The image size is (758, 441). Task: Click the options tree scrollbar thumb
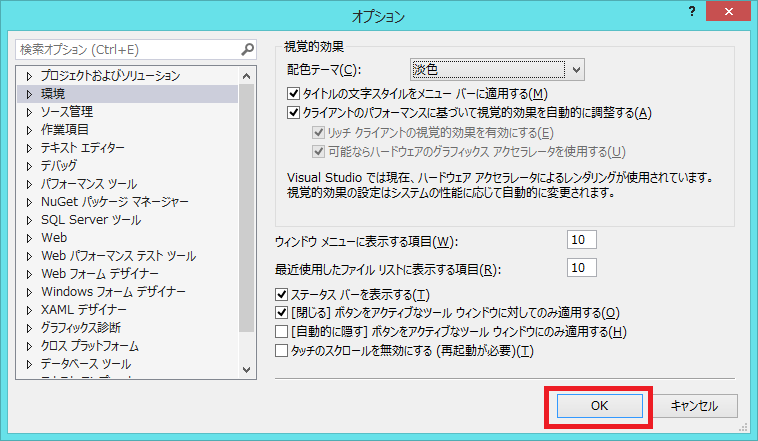click(x=247, y=208)
